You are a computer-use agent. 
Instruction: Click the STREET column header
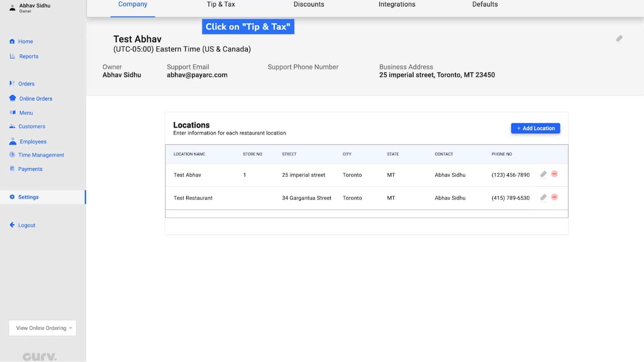pyautogui.click(x=289, y=154)
